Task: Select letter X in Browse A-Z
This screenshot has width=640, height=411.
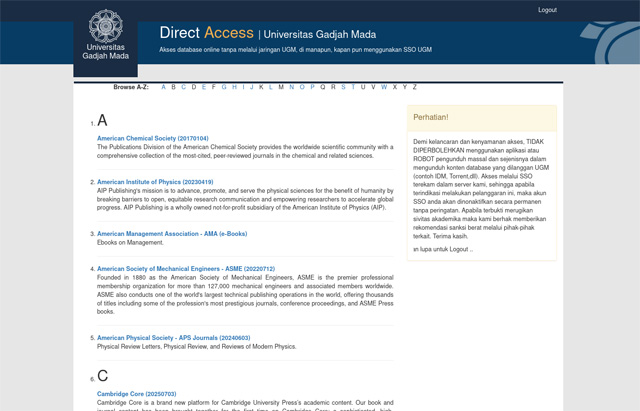Action: (x=395, y=87)
